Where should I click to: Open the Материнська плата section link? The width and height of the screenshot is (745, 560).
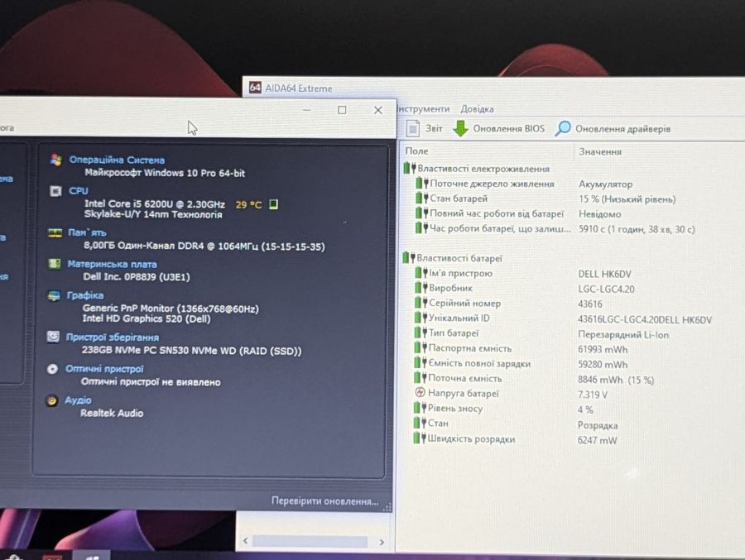point(112,264)
